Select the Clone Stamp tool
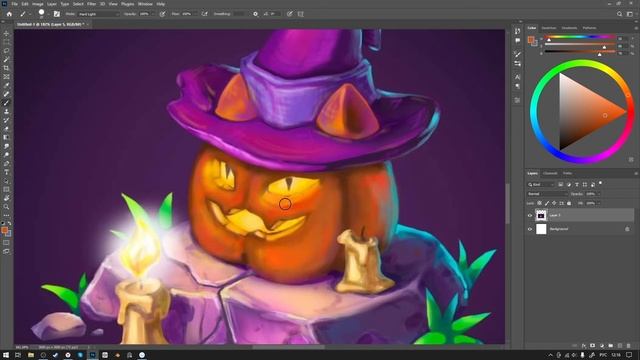Viewport: 640px width, 360px height. pos(6,111)
